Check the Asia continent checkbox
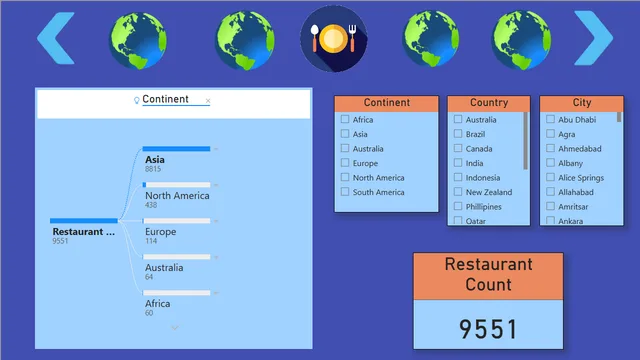640x360 pixels. click(x=345, y=133)
